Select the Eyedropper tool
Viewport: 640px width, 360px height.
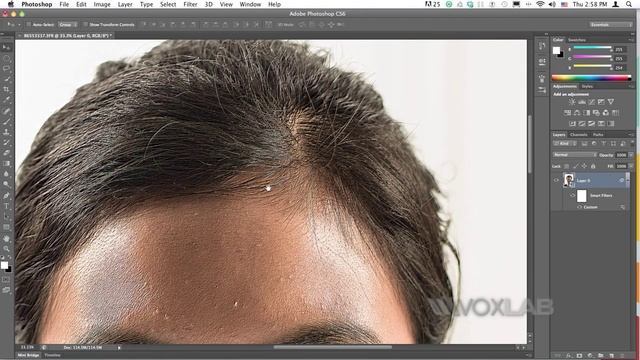(6, 100)
